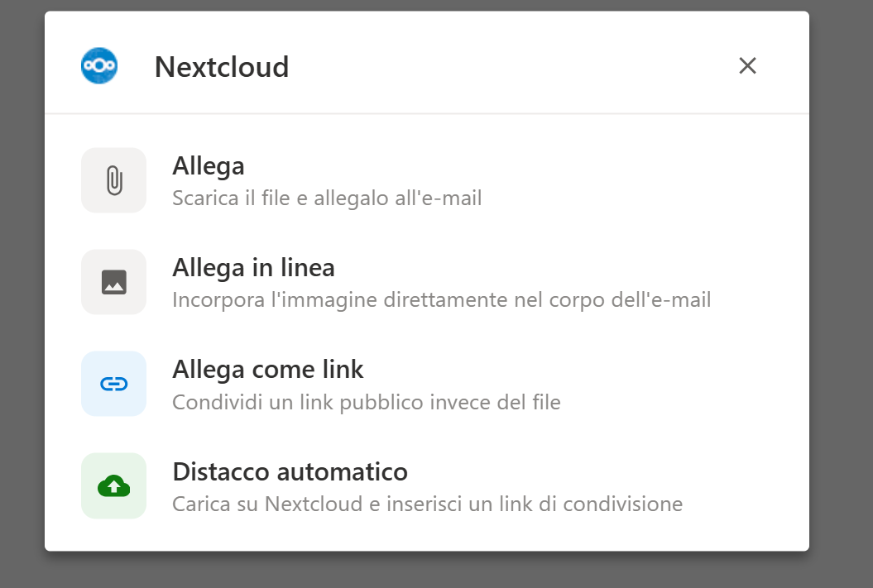The image size is (873, 588).
Task: Click the blue chain link icon
Action: click(x=114, y=384)
